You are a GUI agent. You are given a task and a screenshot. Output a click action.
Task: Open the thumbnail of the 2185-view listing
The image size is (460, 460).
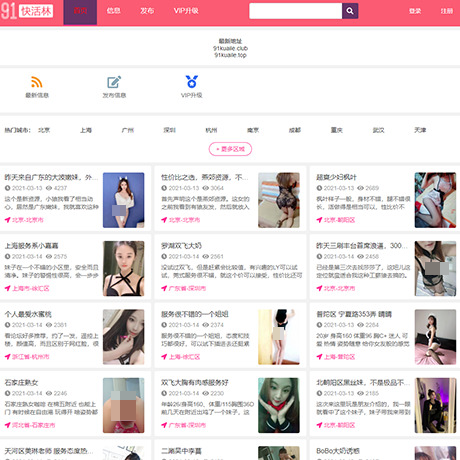click(435, 405)
